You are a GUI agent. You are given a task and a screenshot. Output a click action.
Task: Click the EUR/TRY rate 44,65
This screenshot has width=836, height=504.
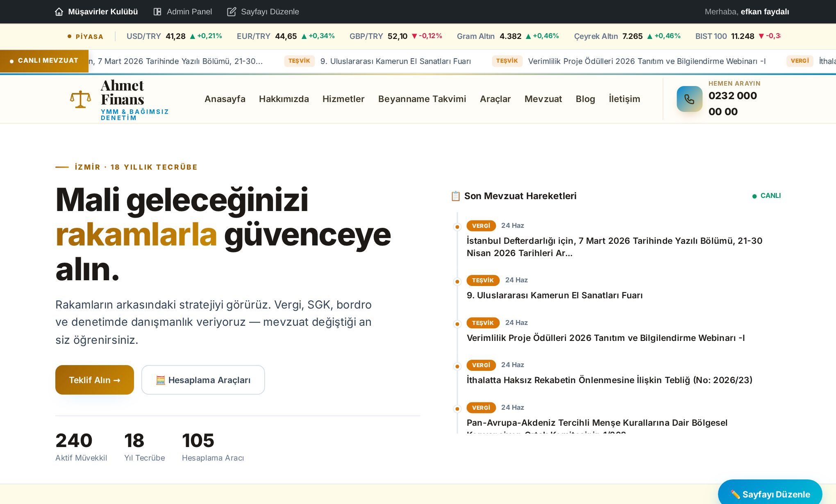click(x=286, y=36)
